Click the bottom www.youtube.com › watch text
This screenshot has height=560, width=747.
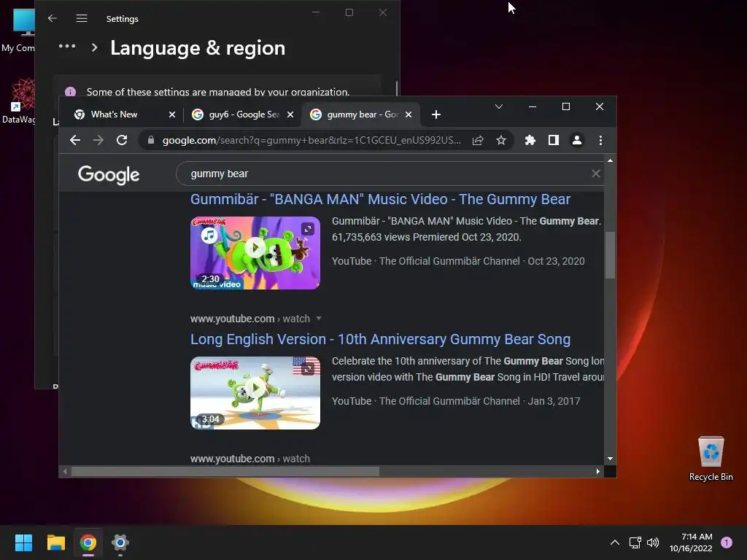pos(250,459)
